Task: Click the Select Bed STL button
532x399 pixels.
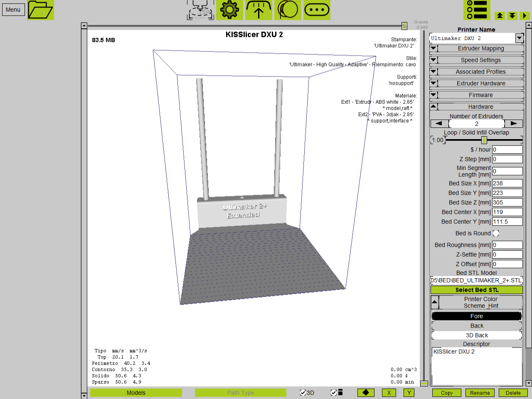Action: pyautogui.click(x=477, y=290)
